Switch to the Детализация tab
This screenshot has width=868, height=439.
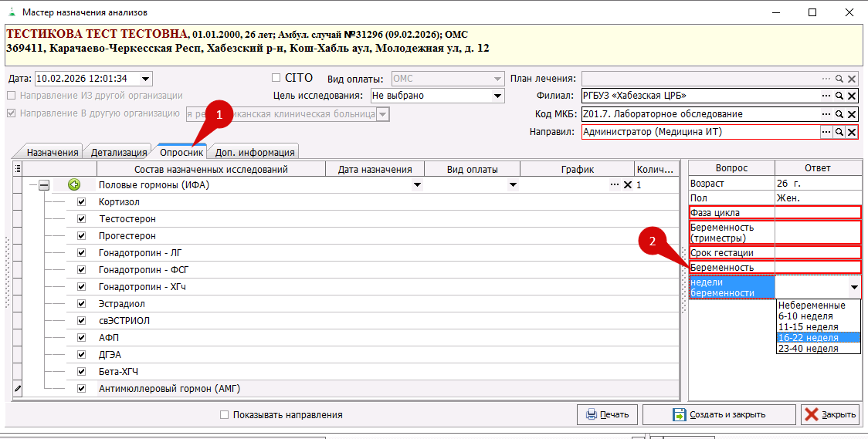pos(119,152)
